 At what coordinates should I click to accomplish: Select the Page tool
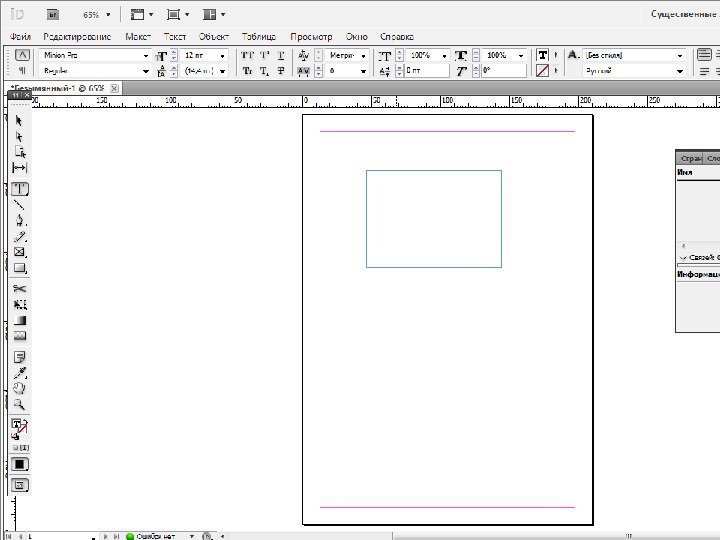point(19,152)
